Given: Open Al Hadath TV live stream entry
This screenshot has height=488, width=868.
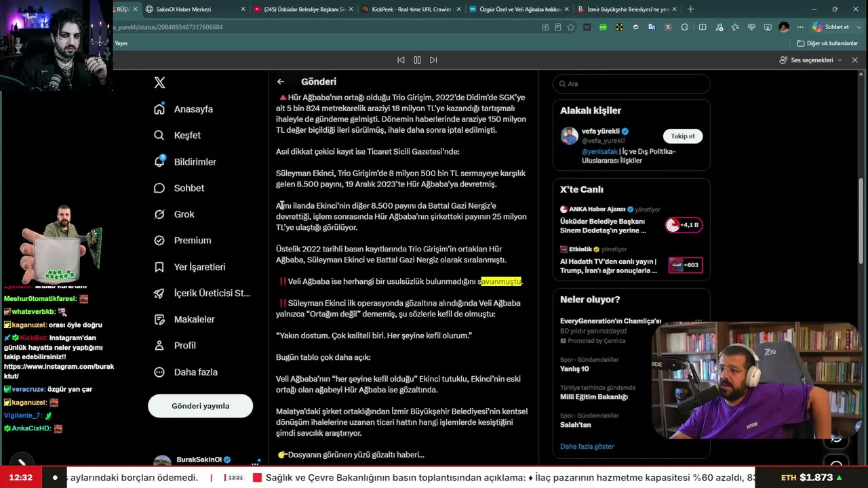Looking at the screenshot, I should [631, 260].
